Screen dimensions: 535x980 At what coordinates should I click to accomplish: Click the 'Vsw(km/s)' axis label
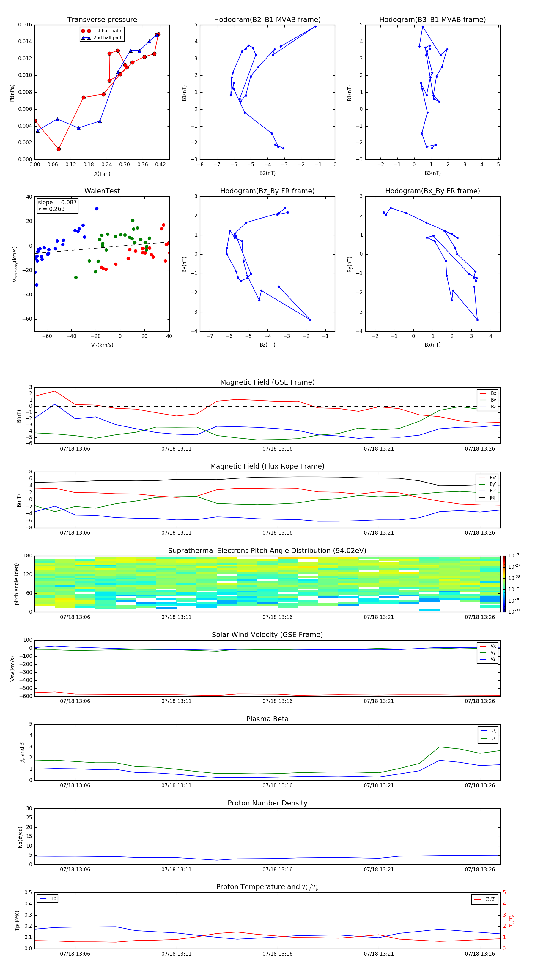12,668
